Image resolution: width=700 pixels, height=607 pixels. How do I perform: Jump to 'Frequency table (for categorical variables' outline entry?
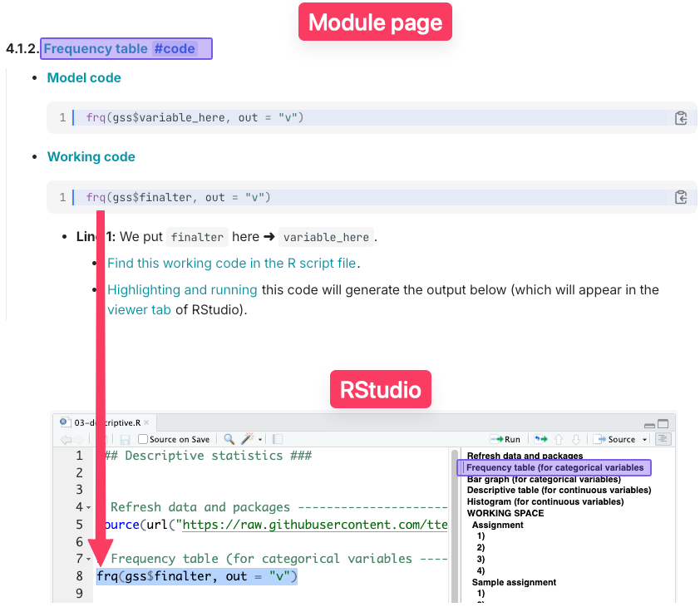(x=555, y=467)
